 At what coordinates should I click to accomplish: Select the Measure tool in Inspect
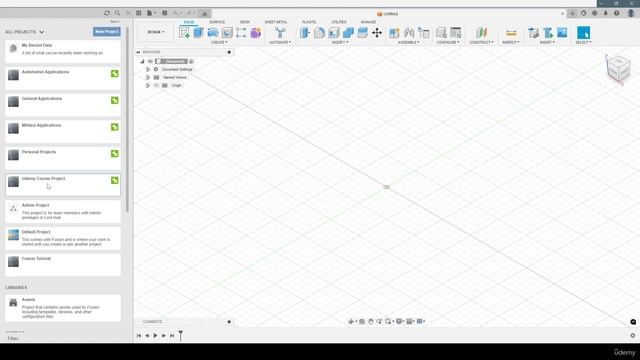pyautogui.click(x=511, y=33)
